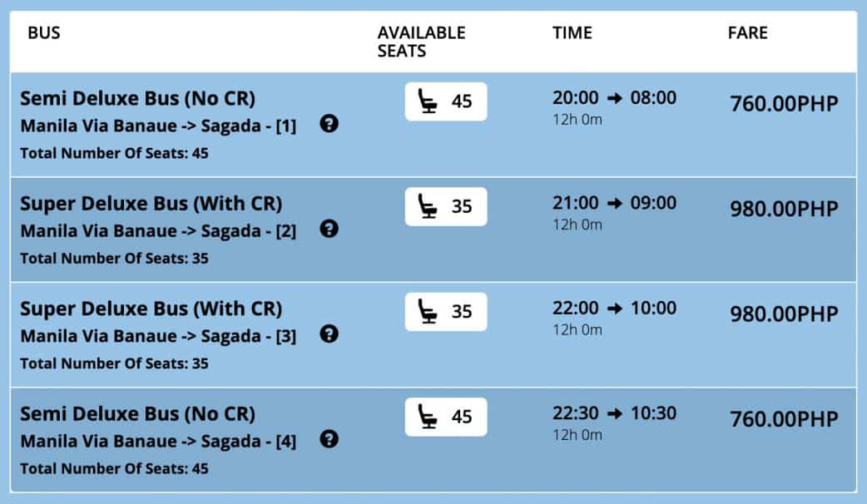Viewport: 867px width, 504px height.
Task: Click help icon for bus route [4]
Action: pos(329,439)
